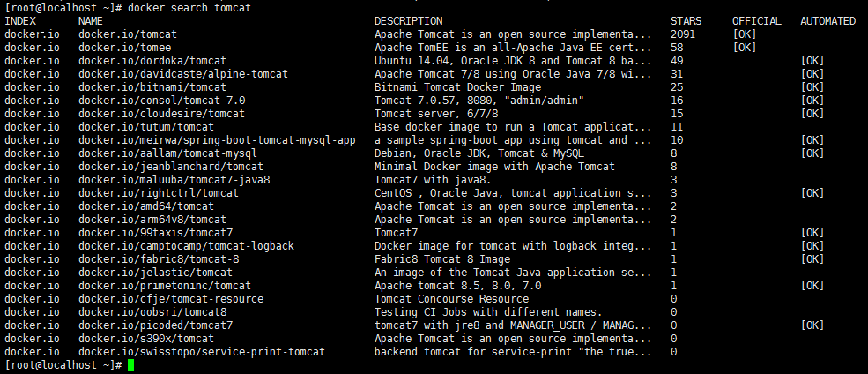The image size is (868, 374).
Task: Select docker.io/meirwa/spring-boot-tomcat-mysql-app name
Action: 217,139
